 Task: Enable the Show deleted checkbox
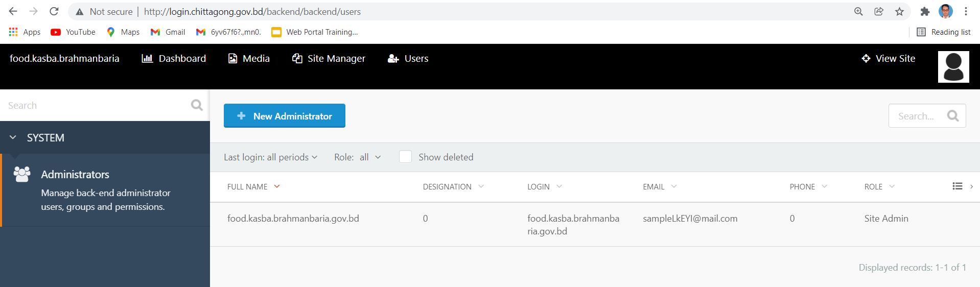(x=405, y=157)
